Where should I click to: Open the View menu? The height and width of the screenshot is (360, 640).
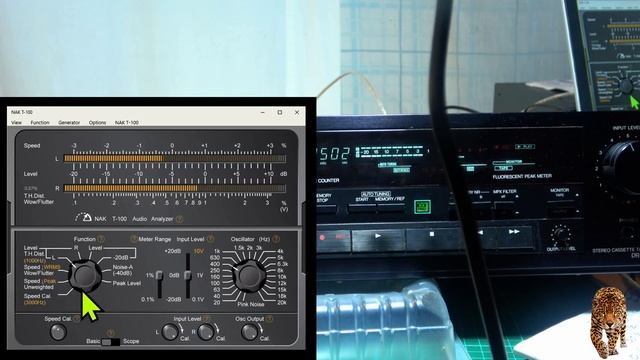click(x=17, y=122)
